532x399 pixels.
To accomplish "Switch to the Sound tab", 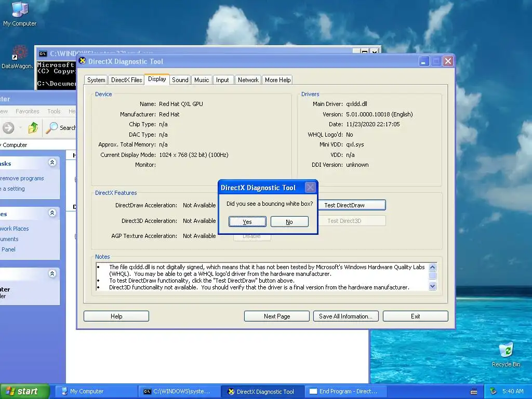I will [180, 79].
